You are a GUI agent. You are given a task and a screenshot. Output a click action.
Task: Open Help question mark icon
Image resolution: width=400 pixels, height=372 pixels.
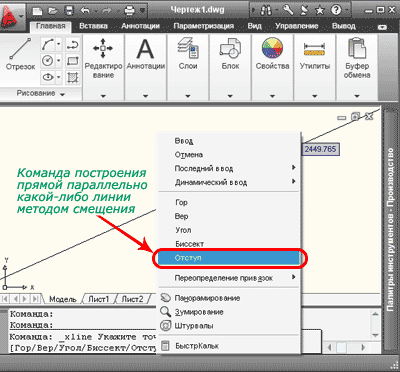(x=336, y=10)
